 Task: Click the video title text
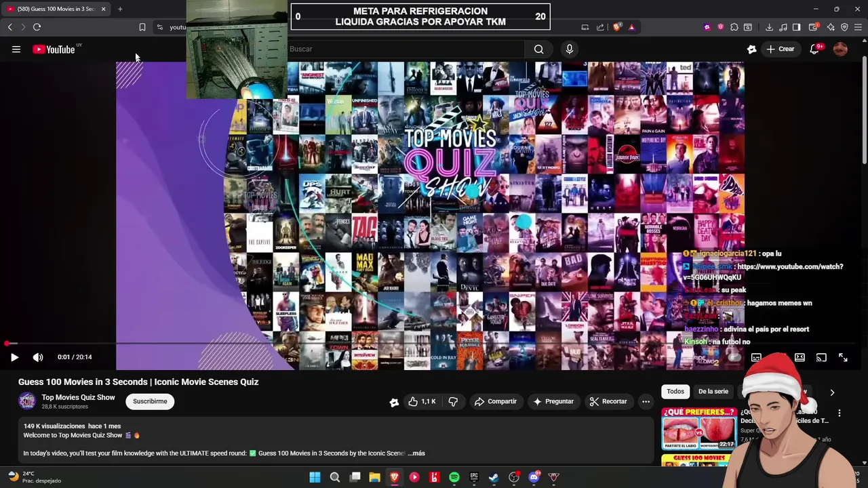click(x=138, y=382)
